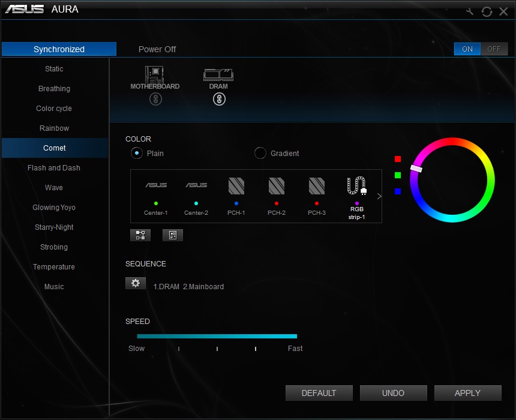This screenshot has height=420, width=516.
Task: Click the blue color swatch
Action: pos(398,191)
